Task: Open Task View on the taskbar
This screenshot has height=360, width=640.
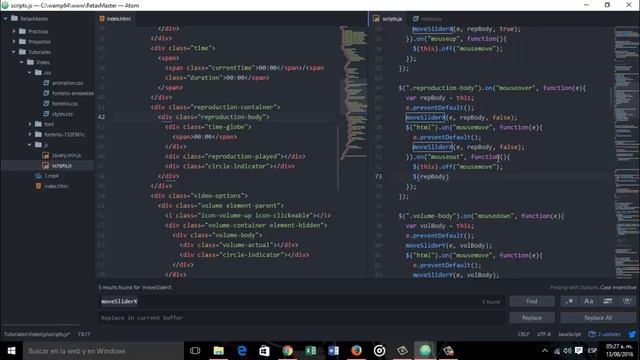Action: tap(195, 351)
